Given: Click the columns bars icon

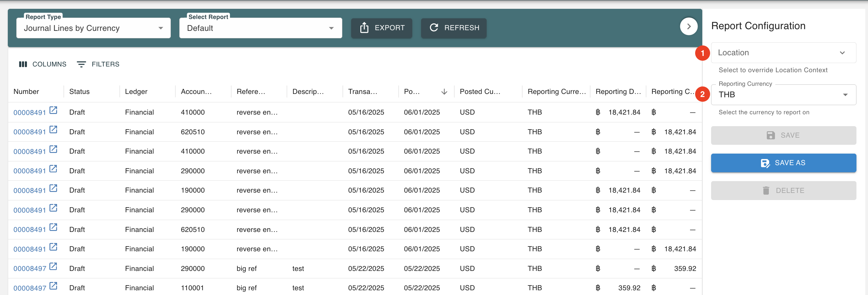Looking at the screenshot, I should 23,64.
